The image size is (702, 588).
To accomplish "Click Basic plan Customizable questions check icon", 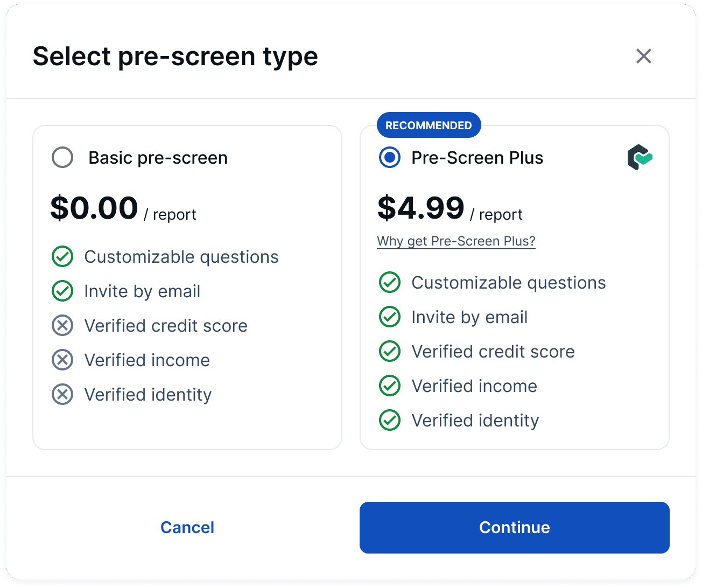I will pyautogui.click(x=62, y=257).
